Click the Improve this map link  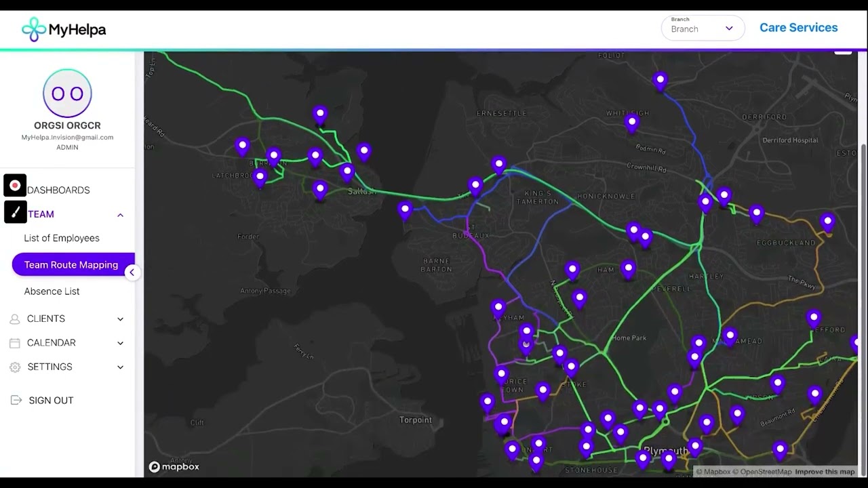(825, 472)
